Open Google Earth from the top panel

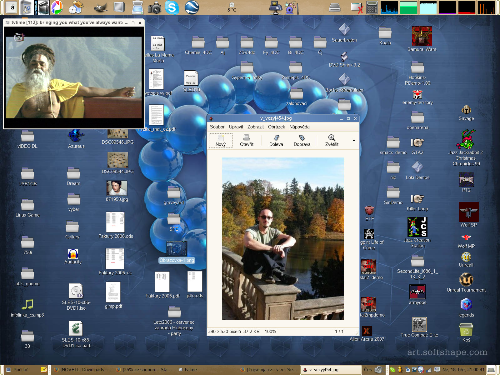[192, 7]
